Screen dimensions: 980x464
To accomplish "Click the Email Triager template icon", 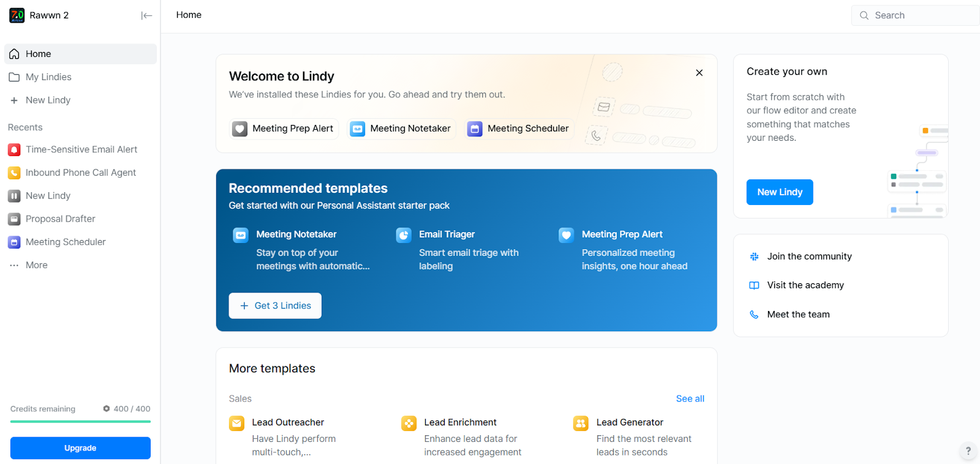I will click(x=404, y=235).
